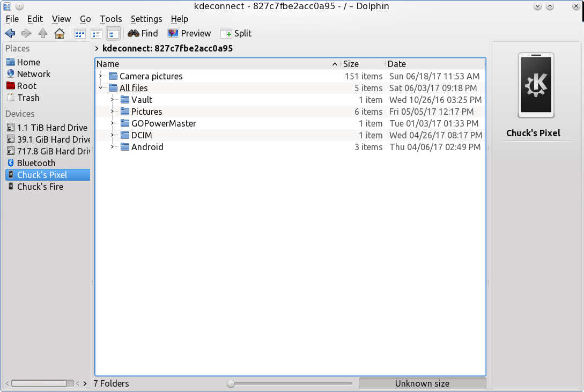Expand the GOPowerMaster tree node
This screenshot has width=584, height=392.
click(112, 123)
